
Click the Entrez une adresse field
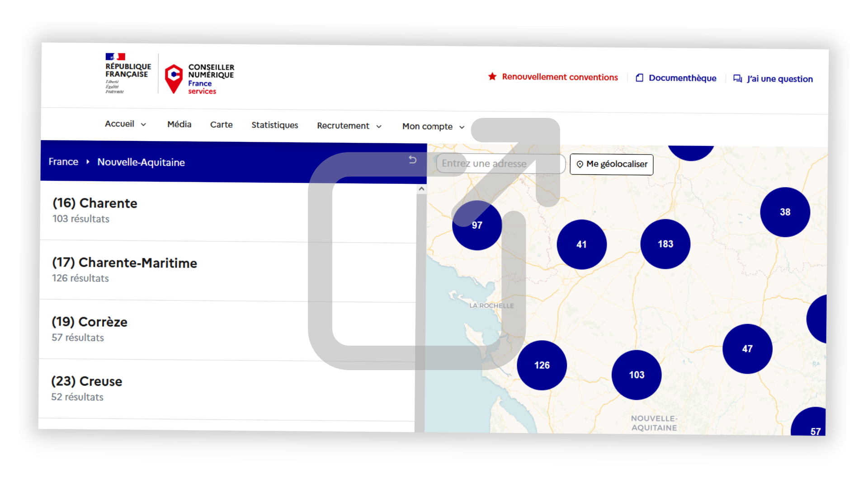(500, 164)
